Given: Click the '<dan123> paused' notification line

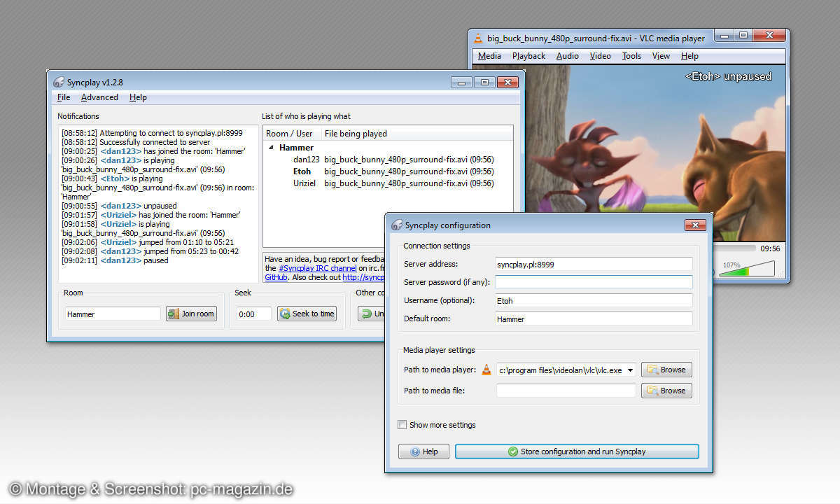Looking at the screenshot, I should click(x=115, y=260).
